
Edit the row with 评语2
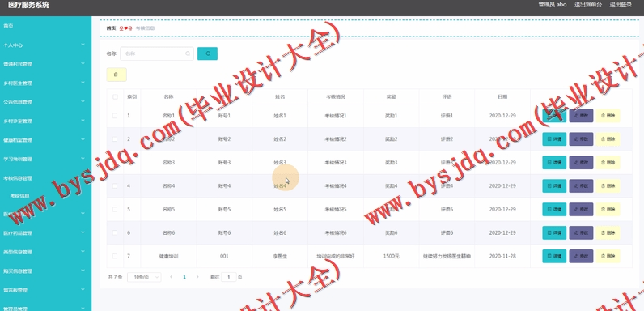pos(581,139)
